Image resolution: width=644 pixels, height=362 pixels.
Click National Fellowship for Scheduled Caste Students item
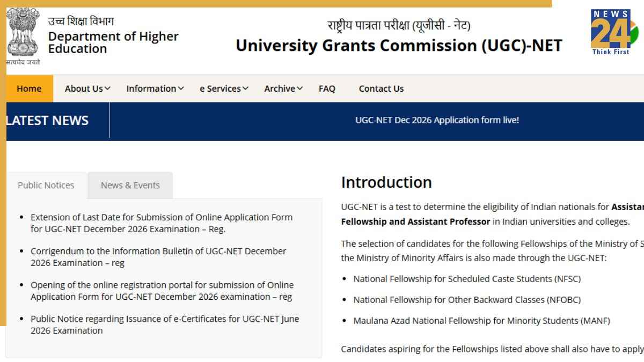(x=467, y=279)
